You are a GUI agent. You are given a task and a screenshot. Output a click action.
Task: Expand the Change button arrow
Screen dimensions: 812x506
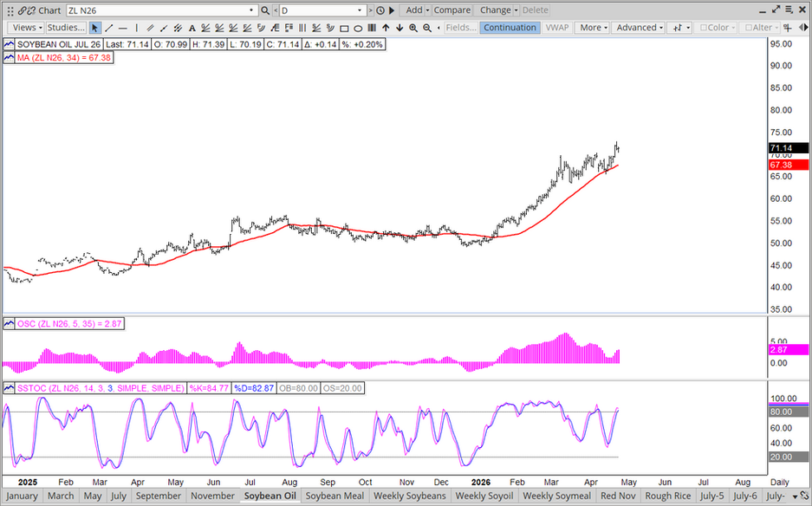pyautogui.click(x=516, y=10)
